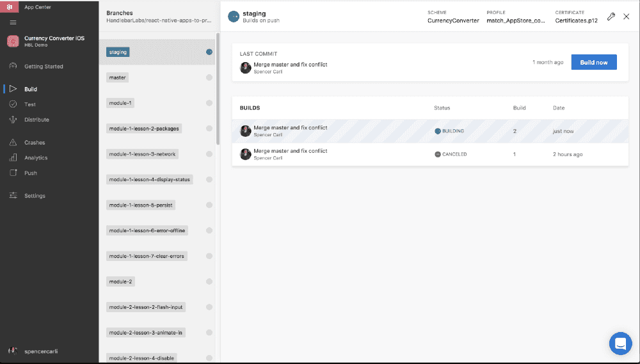Open build 2 with BUILDING status
The width and height of the screenshot is (640, 364).
[x=430, y=131]
